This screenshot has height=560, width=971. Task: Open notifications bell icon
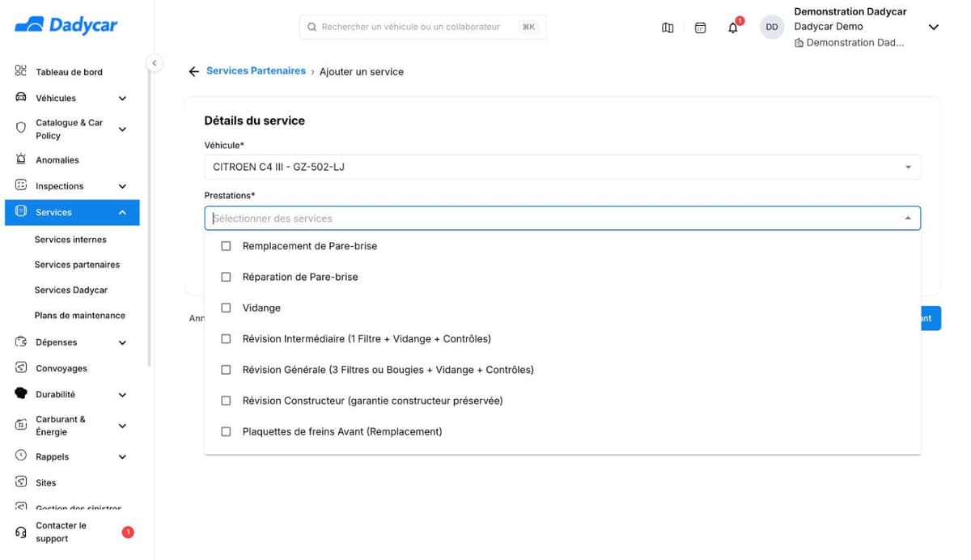click(733, 28)
